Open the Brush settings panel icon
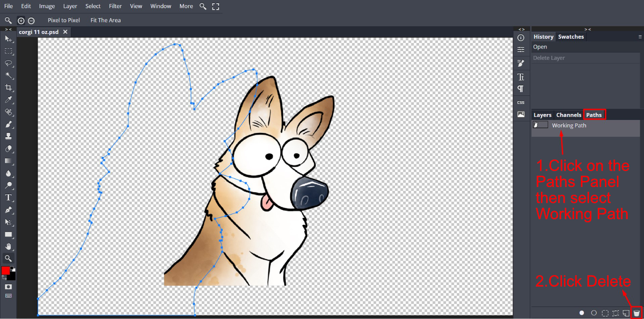The height and width of the screenshot is (319, 644). coord(521,63)
